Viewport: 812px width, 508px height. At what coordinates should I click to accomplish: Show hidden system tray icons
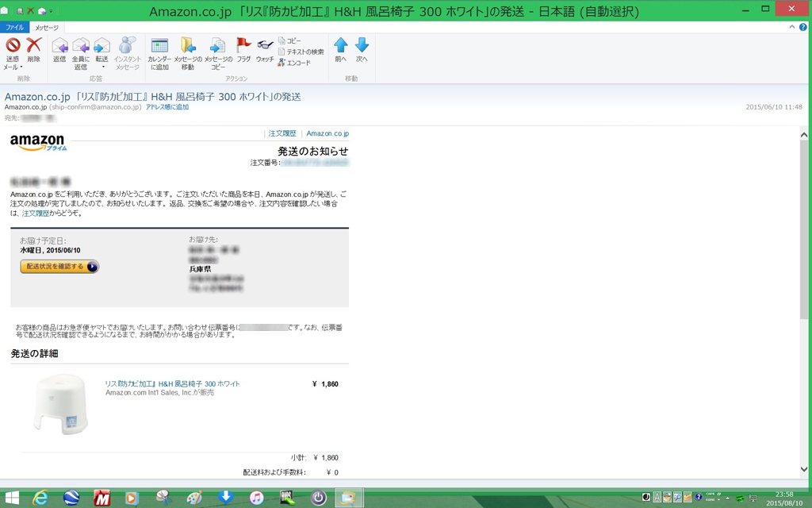click(728, 498)
